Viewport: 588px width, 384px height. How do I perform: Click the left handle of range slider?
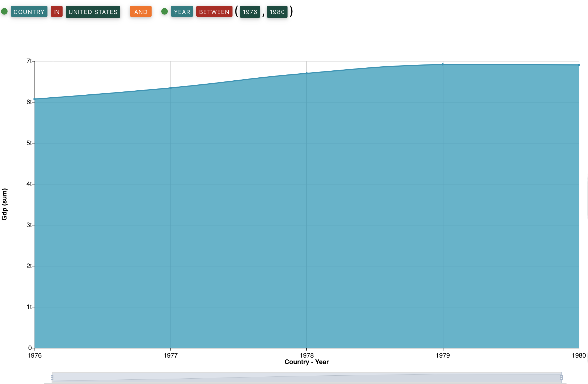tap(52, 377)
